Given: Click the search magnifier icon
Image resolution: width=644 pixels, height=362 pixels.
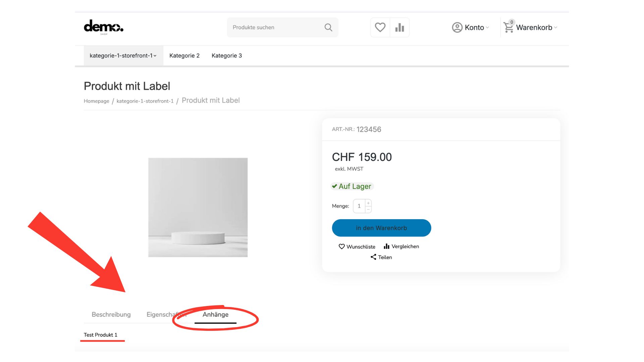Looking at the screenshot, I should pyautogui.click(x=328, y=27).
